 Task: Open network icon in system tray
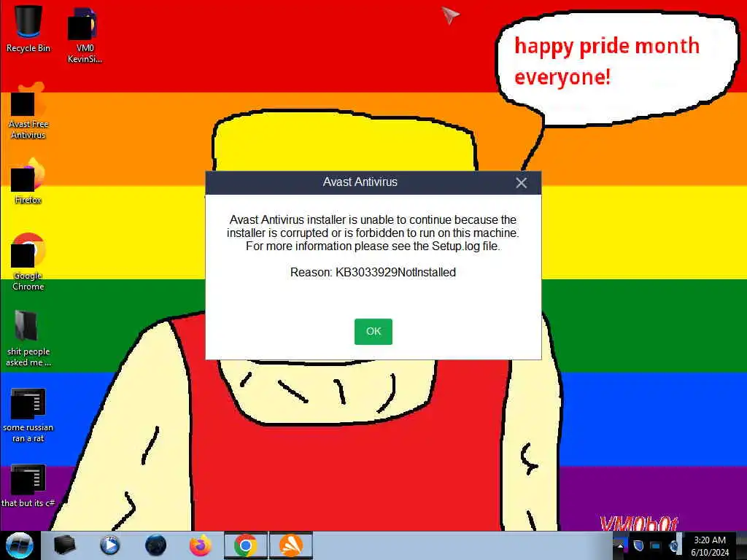tap(656, 545)
